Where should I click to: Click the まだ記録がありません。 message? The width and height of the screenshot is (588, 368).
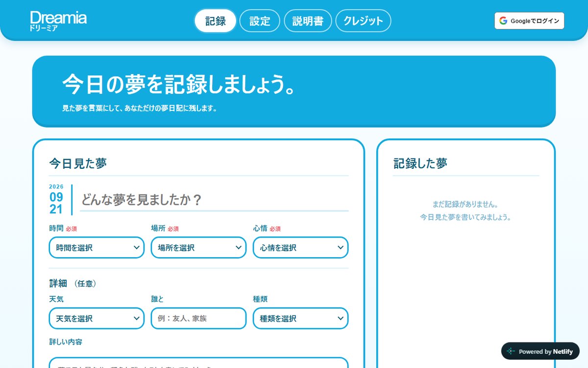point(465,204)
